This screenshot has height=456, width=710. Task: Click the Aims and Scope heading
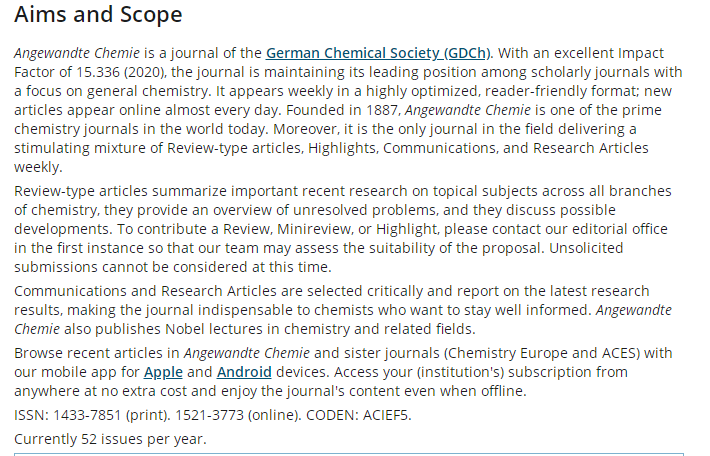[98, 14]
